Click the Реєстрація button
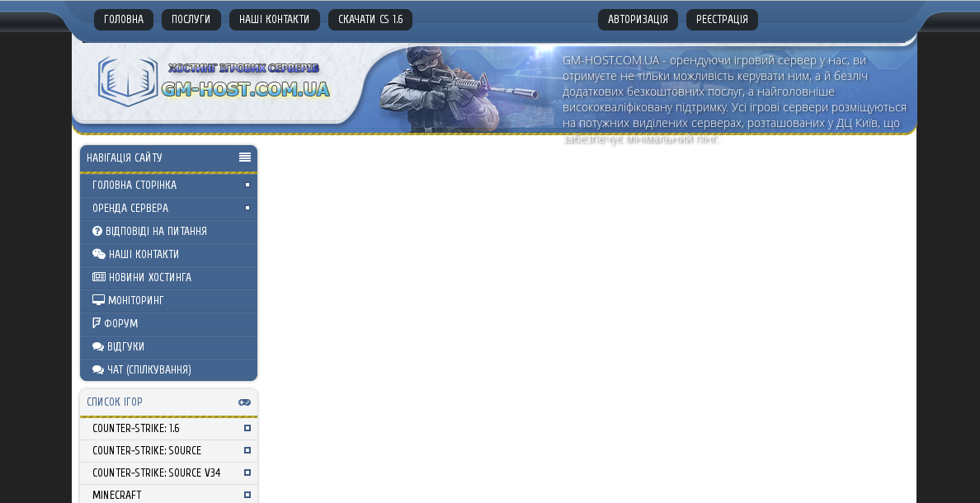The height and width of the screenshot is (503, 980). coord(722,19)
